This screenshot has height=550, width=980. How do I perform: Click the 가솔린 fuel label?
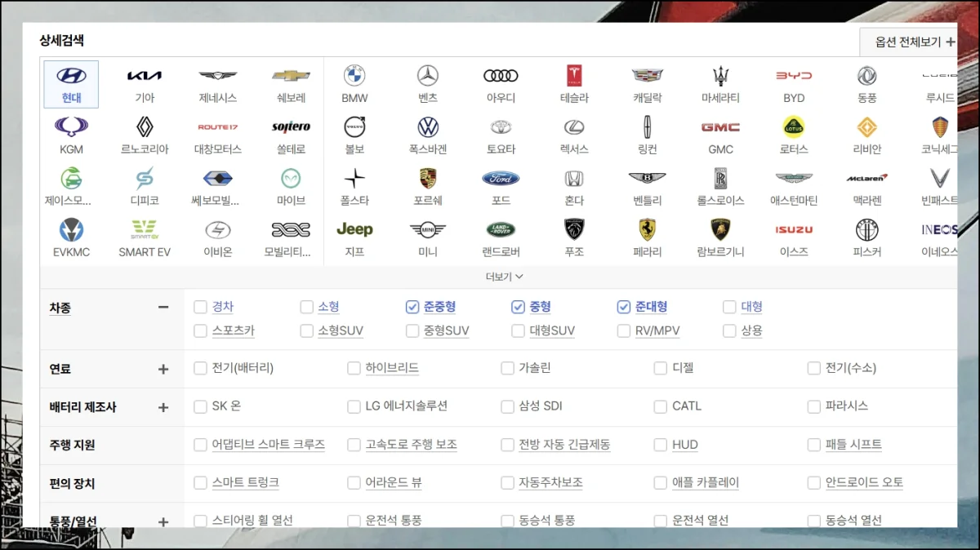535,368
